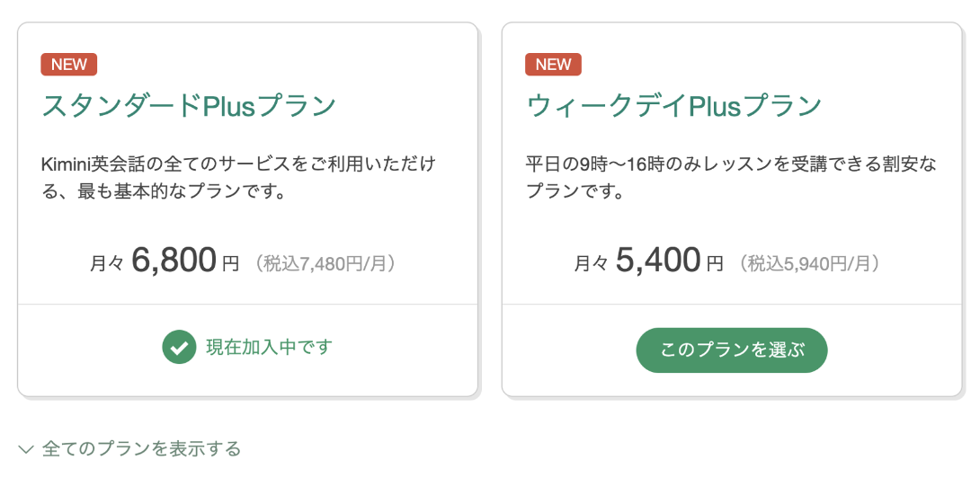Click the green checkmark circle icon

click(180, 347)
